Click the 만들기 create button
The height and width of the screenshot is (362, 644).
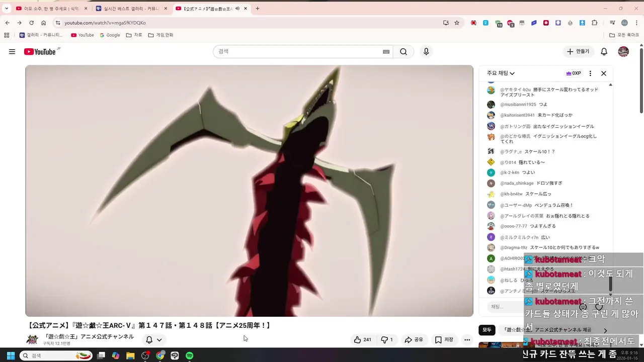pos(578,52)
